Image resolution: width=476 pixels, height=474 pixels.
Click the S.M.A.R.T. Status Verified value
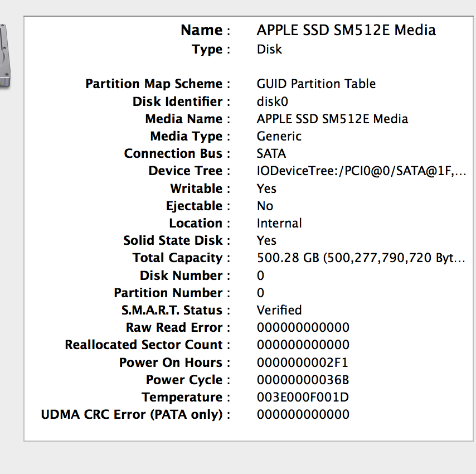point(279,310)
